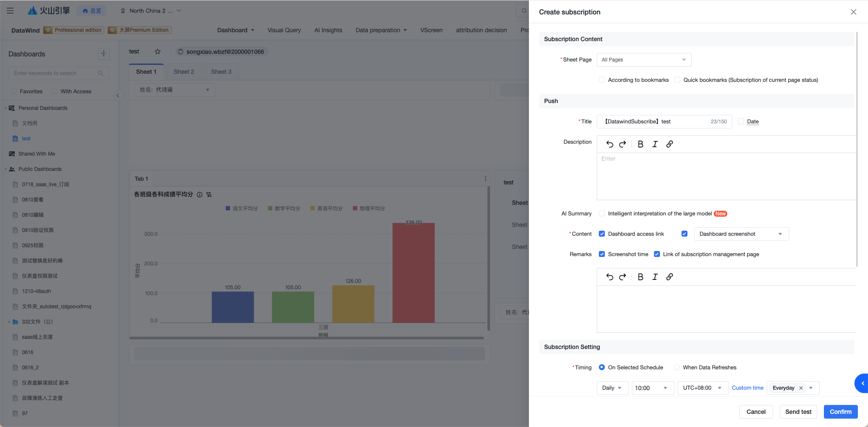
Task: Insert link using Description toolbar icon
Action: pos(669,144)
